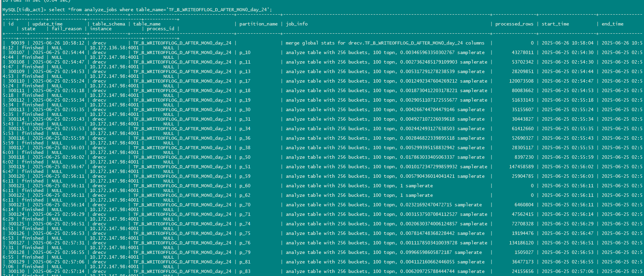The image size is (644, 276).
Task: Select job id 300110
Action: [x=16, y=81]
